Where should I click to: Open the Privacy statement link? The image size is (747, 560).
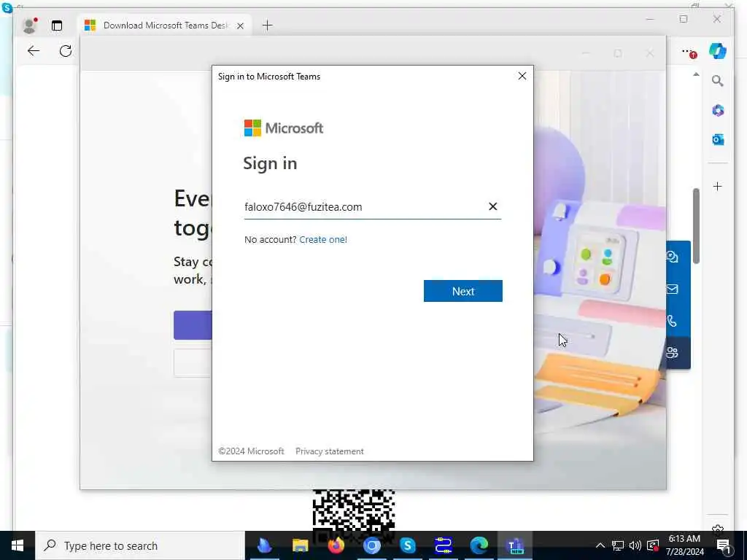tap(329, 451)
